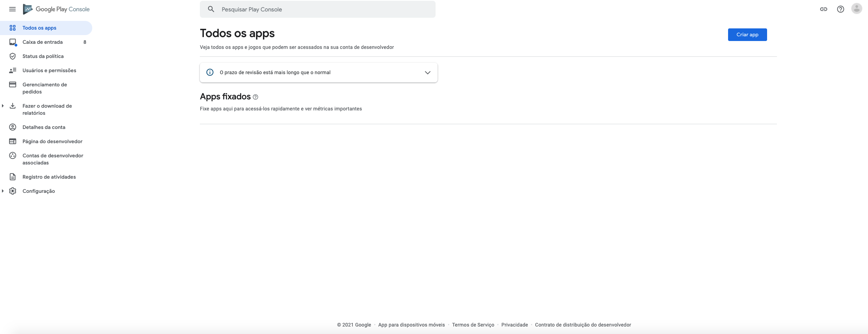Image resolution: width=868 pixels, height=334 pixels.
Task: Open the account avatar menu
Action: pyautogui.click(x=857, y=9)
